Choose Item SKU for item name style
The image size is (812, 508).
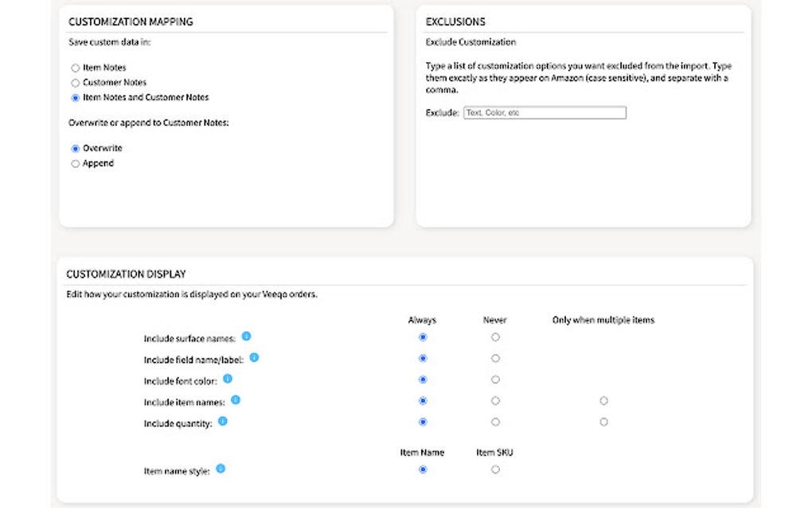tap(495, 470)
